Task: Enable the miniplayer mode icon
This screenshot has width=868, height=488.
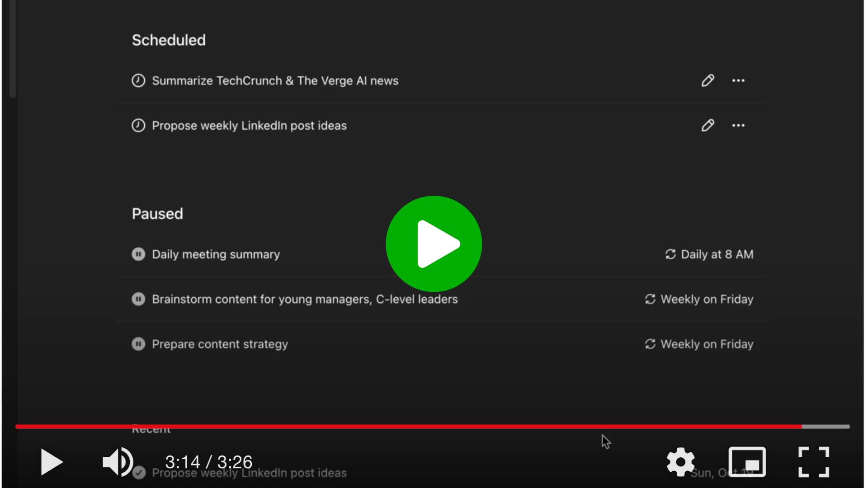Action: tap(747, 462)
